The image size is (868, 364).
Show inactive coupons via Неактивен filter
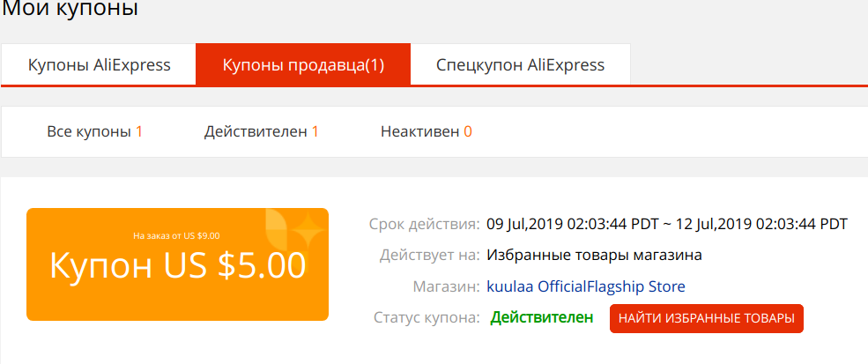(x=427, y=132)
